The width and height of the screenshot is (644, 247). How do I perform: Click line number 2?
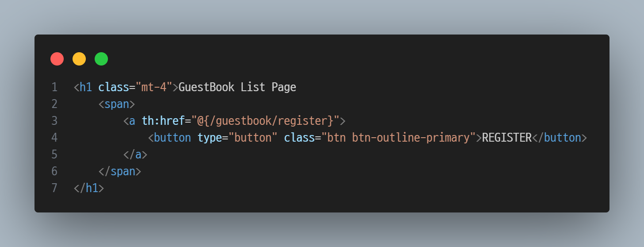[54, 104]
